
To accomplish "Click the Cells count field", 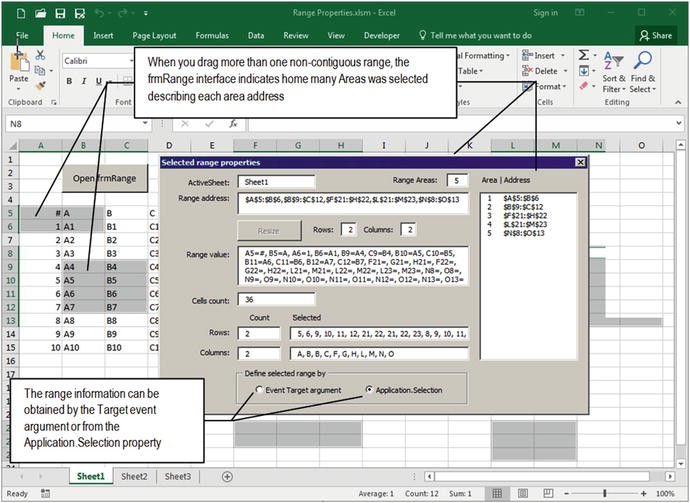I will [x=276, y=299].
